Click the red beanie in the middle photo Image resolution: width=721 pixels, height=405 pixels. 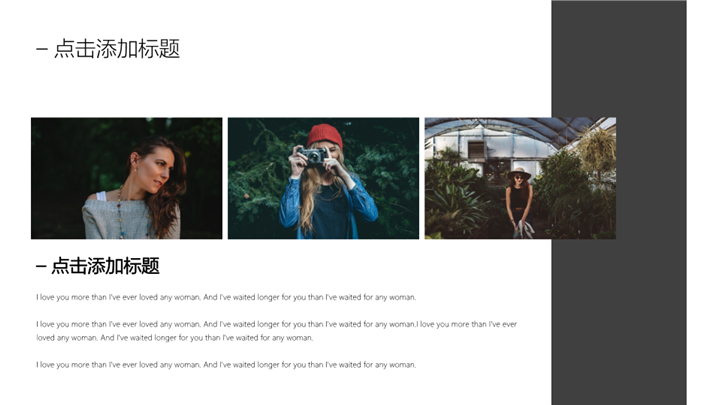[x=325, y=135]
